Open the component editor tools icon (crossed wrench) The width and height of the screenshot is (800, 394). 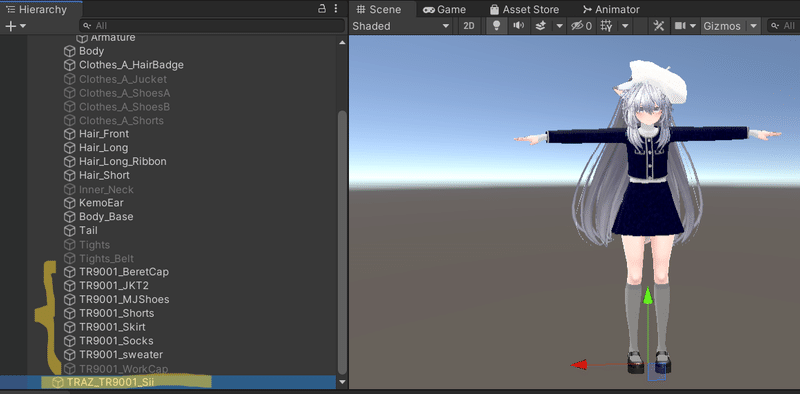click(x=659, y=26)
